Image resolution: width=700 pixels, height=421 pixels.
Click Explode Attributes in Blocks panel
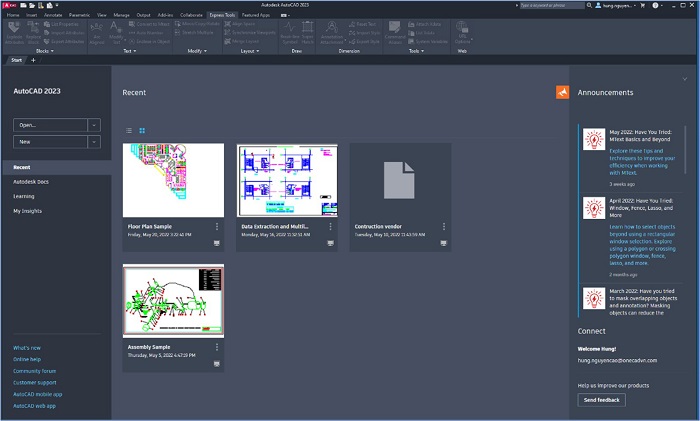coord(14,33)
